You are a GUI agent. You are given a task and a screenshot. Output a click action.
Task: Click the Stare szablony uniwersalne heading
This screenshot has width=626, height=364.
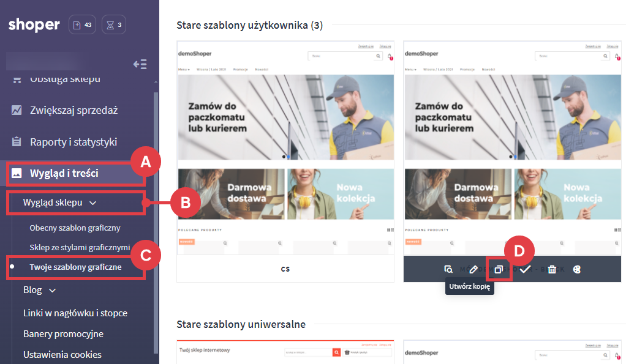[241, 324]
